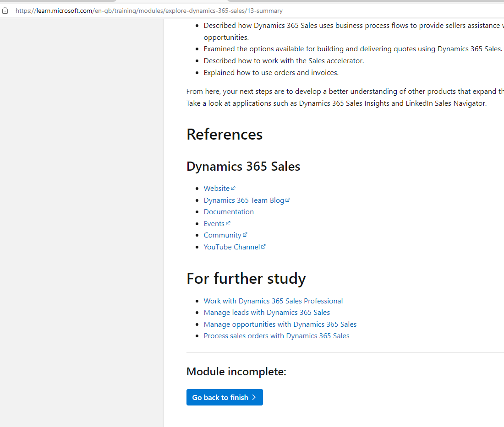Viewport: 504px width, 427px height.
Task: Select the learn.microsoft.com URL in address bar
Action: coord(149,11)
